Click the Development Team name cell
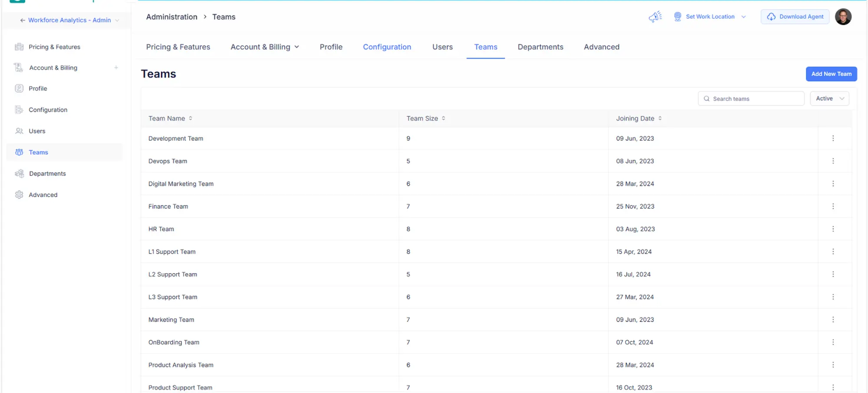 coord(176,138)
